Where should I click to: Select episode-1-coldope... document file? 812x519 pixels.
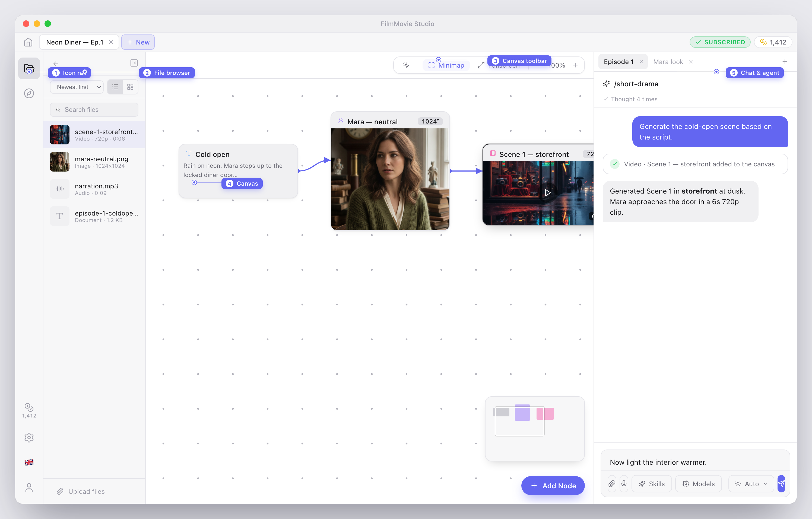94,216
